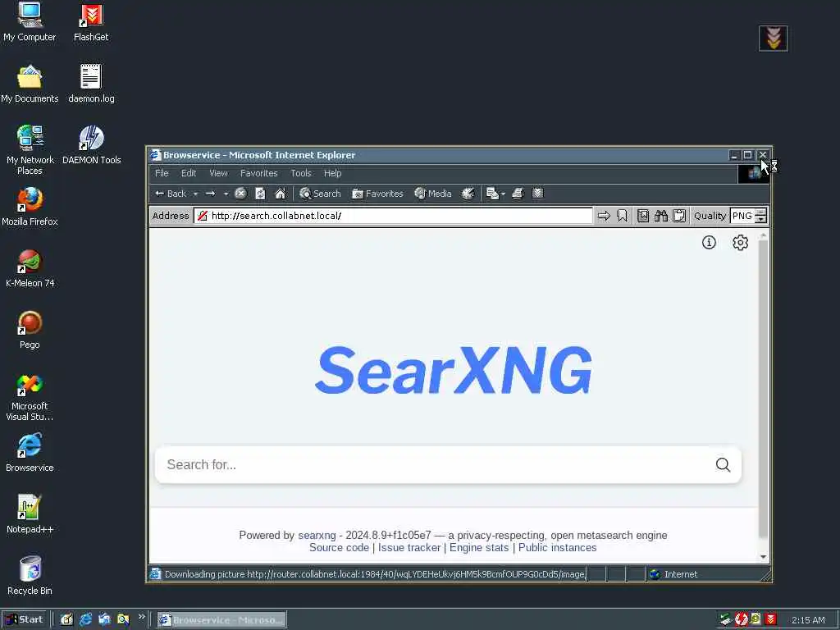Image resolution: width=840 pixels, height=630 pixels.
Task: Open the Help menu
Action: pos(333,173)
